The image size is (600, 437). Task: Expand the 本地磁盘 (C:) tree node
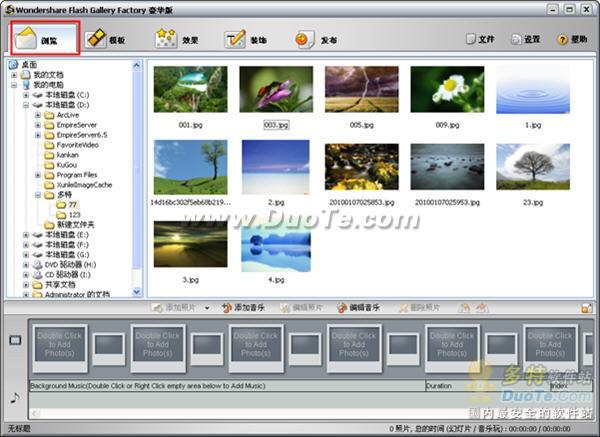coord(26,95)
